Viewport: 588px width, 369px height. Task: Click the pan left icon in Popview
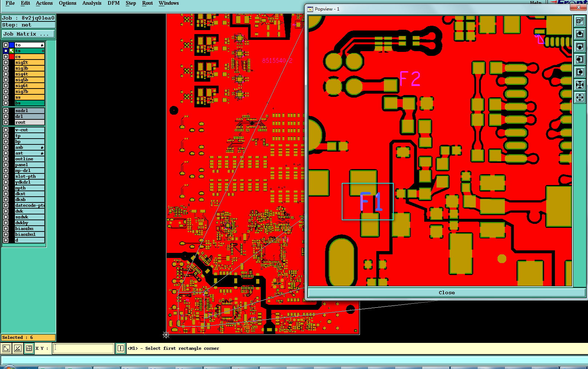pos(580,60)
